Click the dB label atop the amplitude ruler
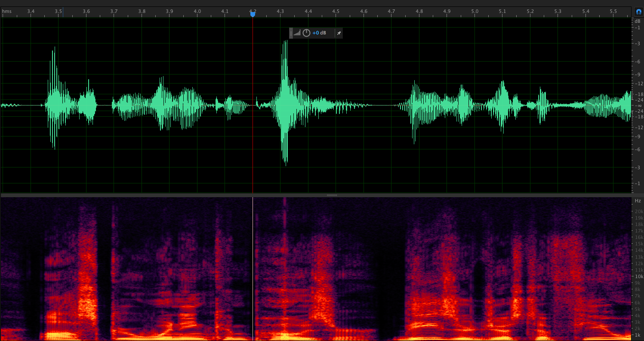The image size is (644, 341). pyautogui.click(x=638, y=21)
